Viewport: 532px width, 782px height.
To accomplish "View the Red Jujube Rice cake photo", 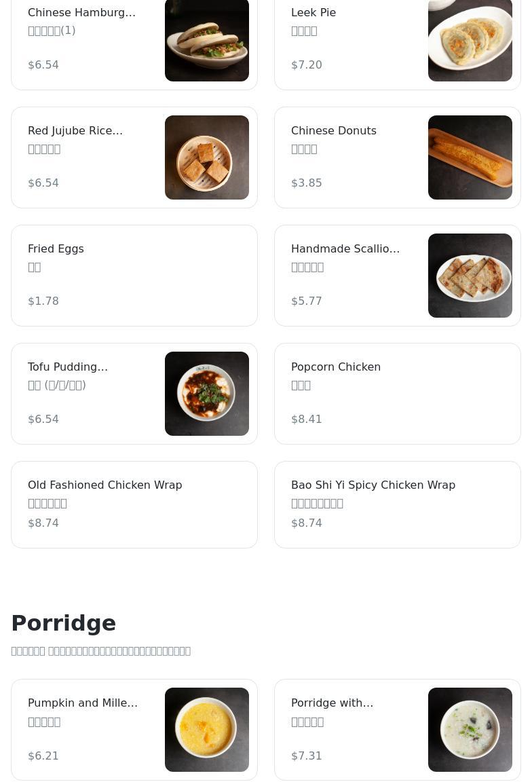I will coord(207,157).
